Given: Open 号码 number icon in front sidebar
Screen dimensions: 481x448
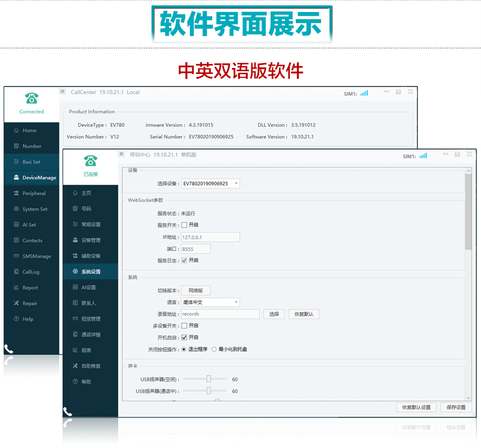Looking at the screenshot, I should click(75, 209).
